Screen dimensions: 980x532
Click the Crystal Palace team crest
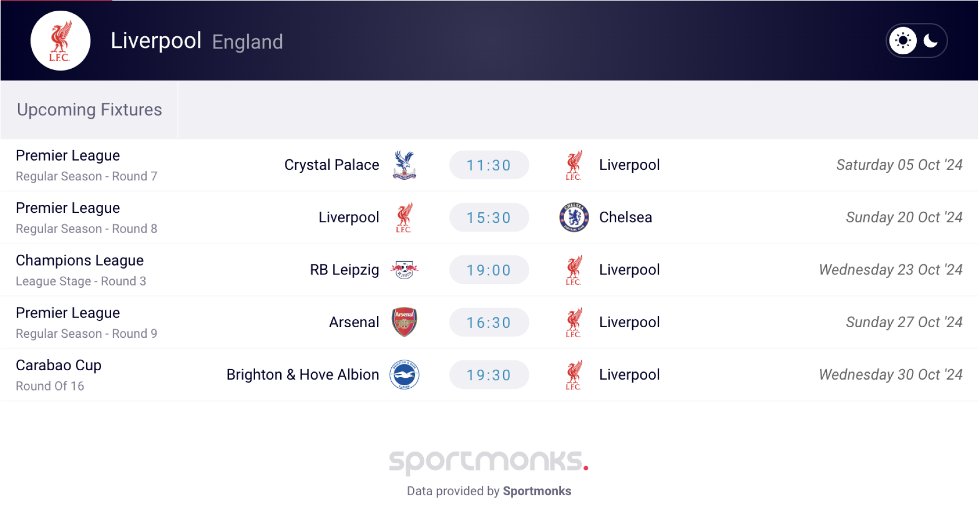404,165
